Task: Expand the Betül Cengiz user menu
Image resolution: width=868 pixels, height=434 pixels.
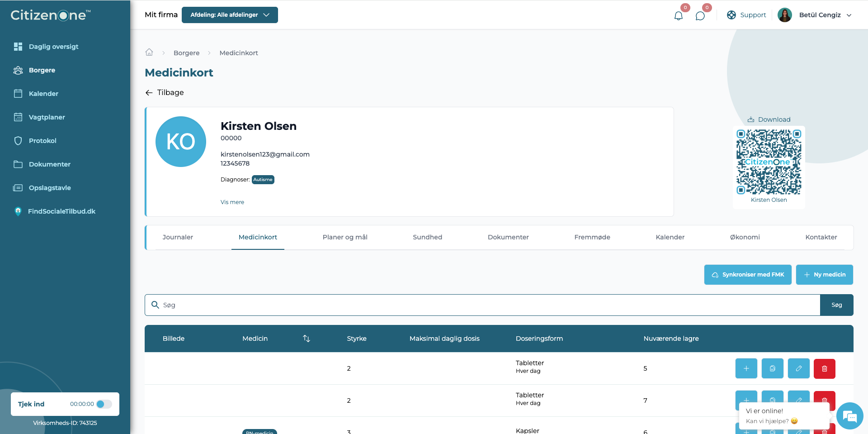Action: point(849,15)
